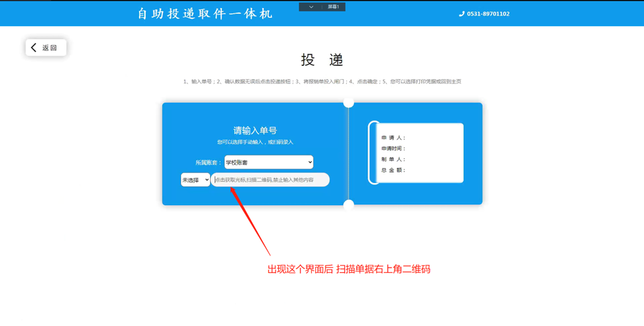Click the chevron in top screen bar
Image resolution: width=644 pixels, height=326 pixels.
(x=311, y=7)
